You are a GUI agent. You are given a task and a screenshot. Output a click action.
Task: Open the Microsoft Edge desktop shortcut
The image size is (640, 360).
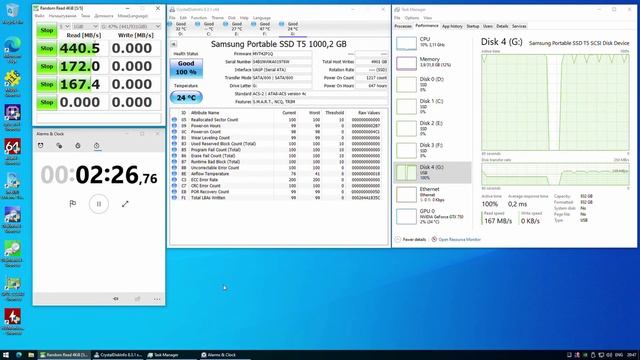pos(12,50)
